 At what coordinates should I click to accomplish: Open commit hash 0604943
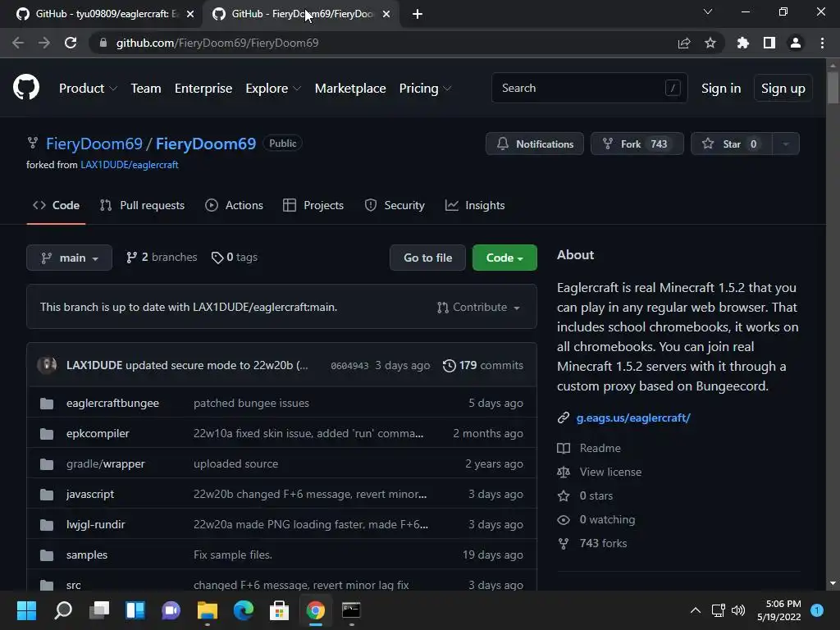(349, 366)
